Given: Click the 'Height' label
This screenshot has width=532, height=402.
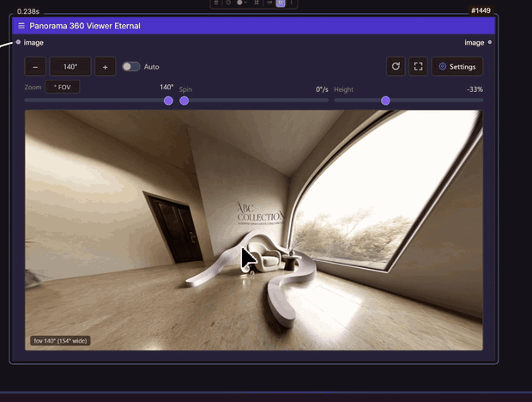Looking at the screenshot, I should click(344, 89).
